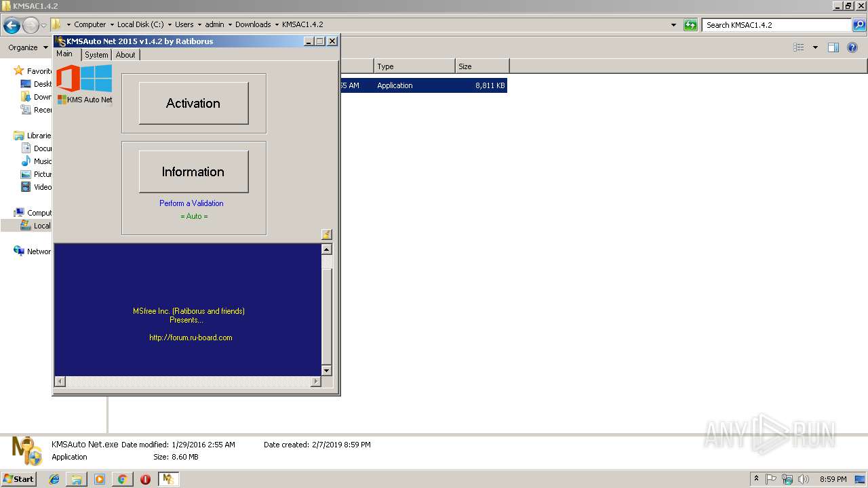
Task: Click the magnifier search icon
Action: coord(859,25)
